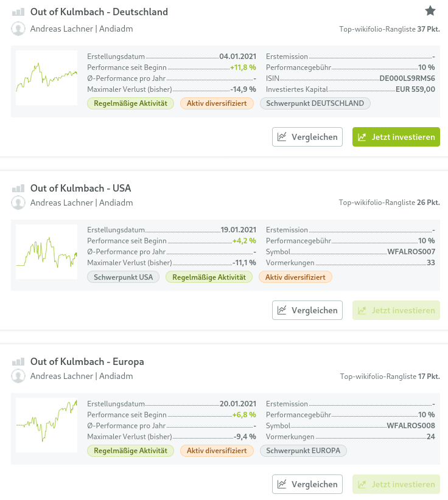Open the Out of Kulmbach - Europa wikifolio title
The height and width of the screenshot is (500, 448).
pos(87,362)
